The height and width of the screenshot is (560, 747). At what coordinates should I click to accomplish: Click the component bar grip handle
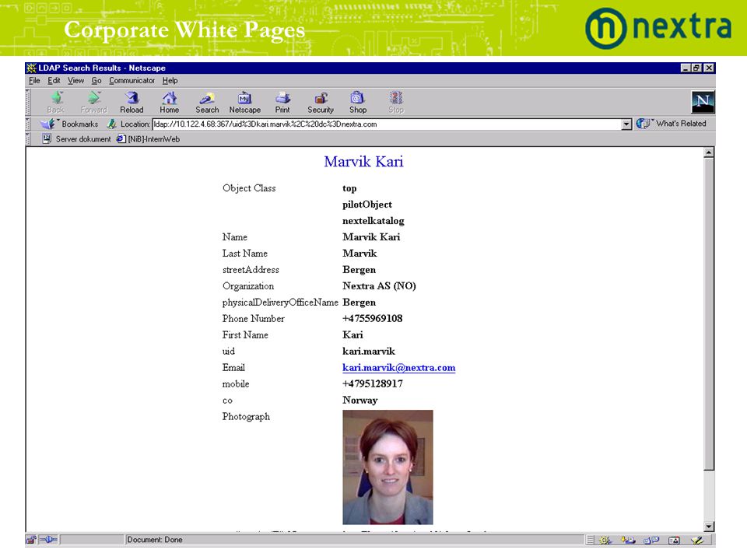pyautogui.click(x=591, y=540)
